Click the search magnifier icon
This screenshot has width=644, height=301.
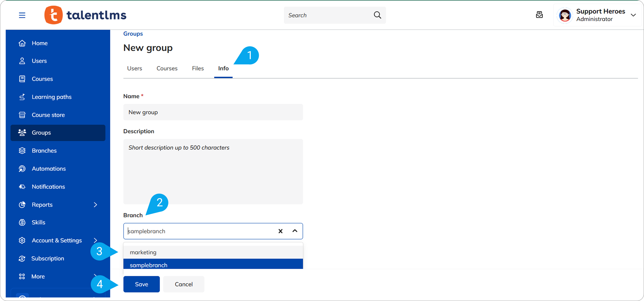[377, 15]
